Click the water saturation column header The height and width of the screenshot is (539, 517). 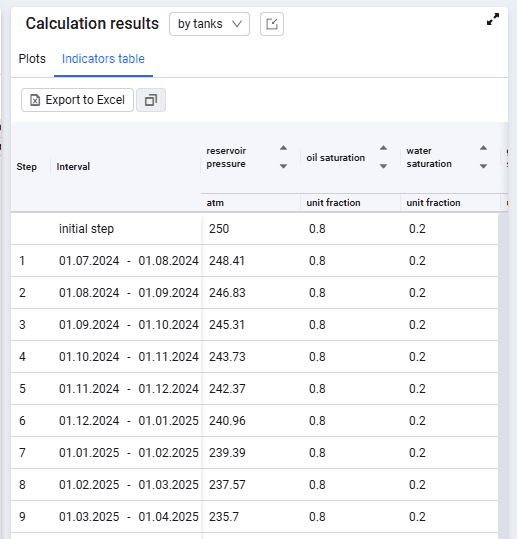429,157
